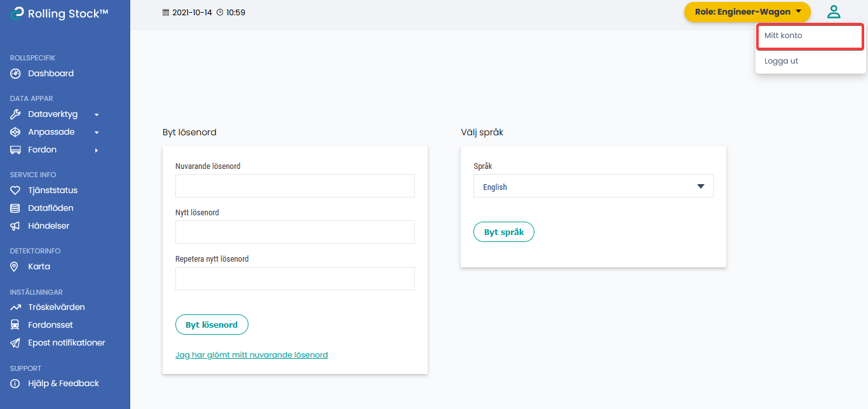
Task: Select the Karta map pin icon
Action: pyautogui.click(x=14, y=266)
